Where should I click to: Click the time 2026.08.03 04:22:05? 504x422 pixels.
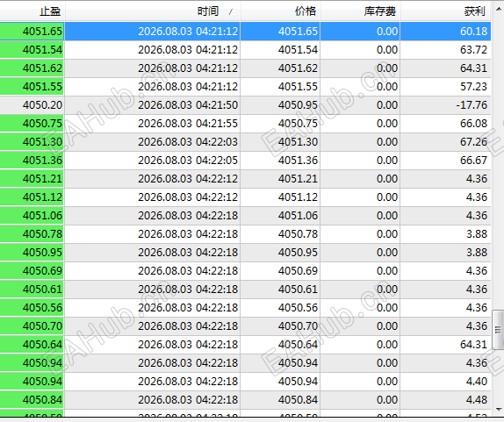[188, 161]
